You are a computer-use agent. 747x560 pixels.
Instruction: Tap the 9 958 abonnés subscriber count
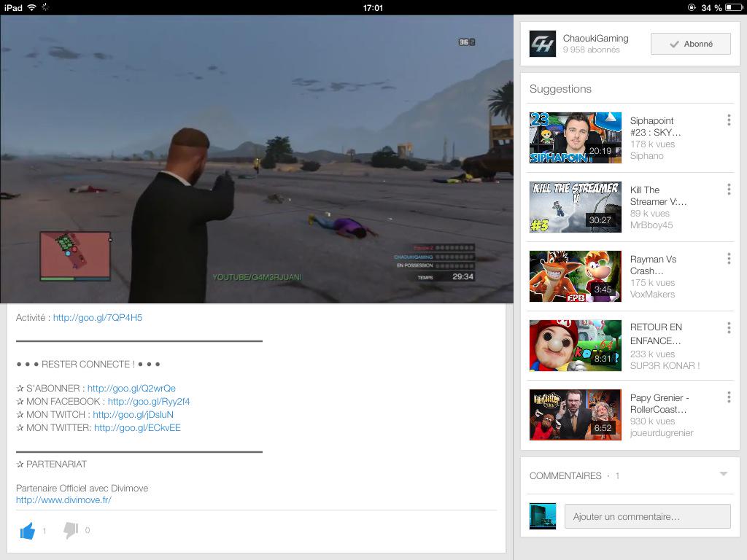[x=591, y=50]
